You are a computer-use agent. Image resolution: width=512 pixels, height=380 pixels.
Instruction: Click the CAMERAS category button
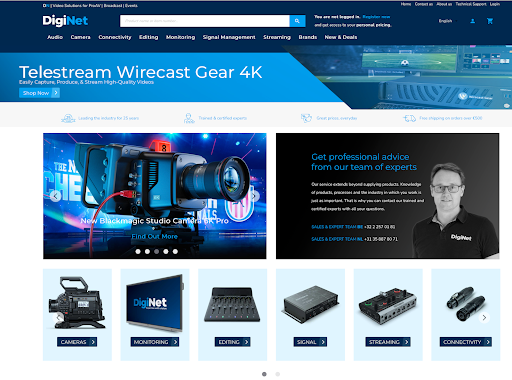click(x=77, y=342)
